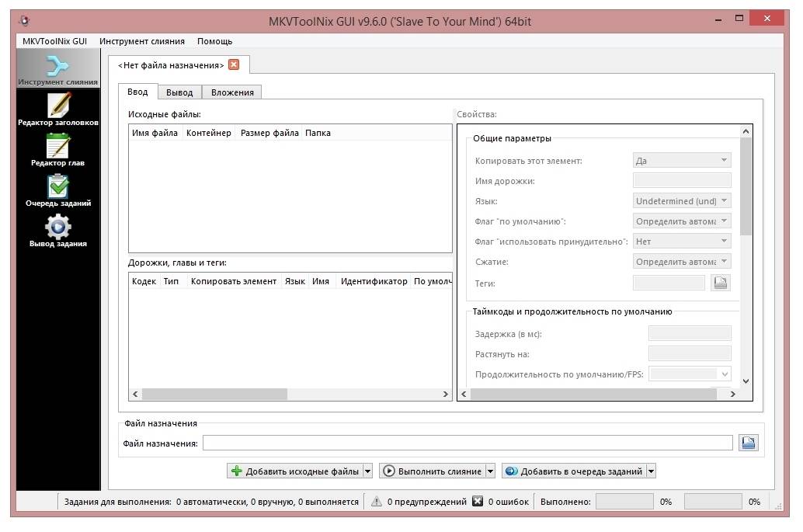
Task: Expand the arrow beside Добавить в очередь заданий
Action: (651, 471)
